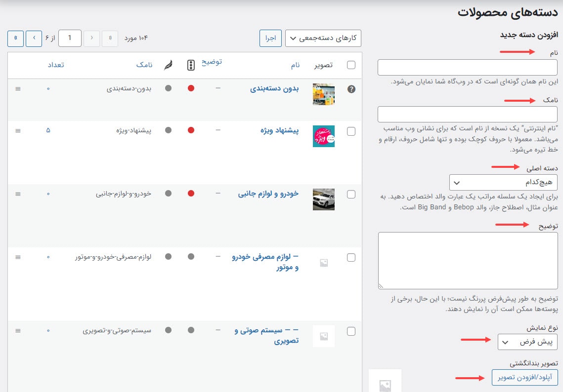This screenshot has height=392, width=563.
Task: Sort the table by تعداد column header
Action: (x=56, y=65)
